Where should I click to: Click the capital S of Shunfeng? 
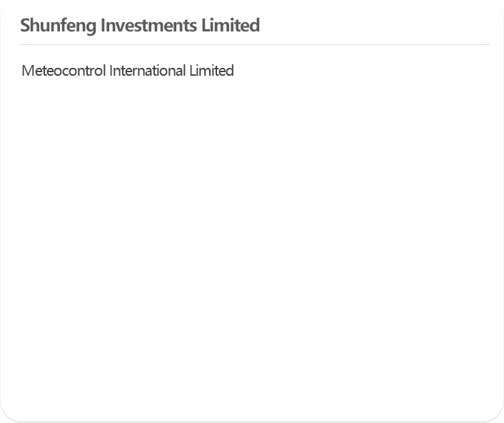pos(26,25)
